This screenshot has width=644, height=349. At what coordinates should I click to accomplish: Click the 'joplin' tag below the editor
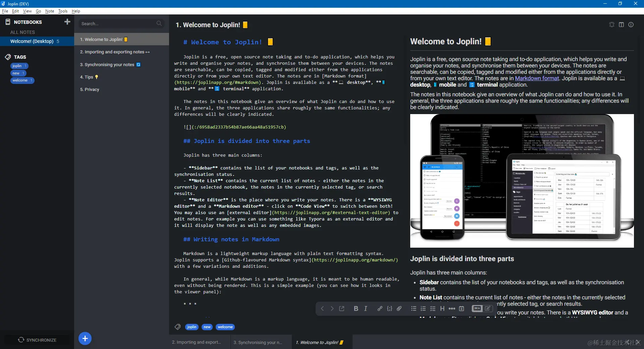[192, 327]
